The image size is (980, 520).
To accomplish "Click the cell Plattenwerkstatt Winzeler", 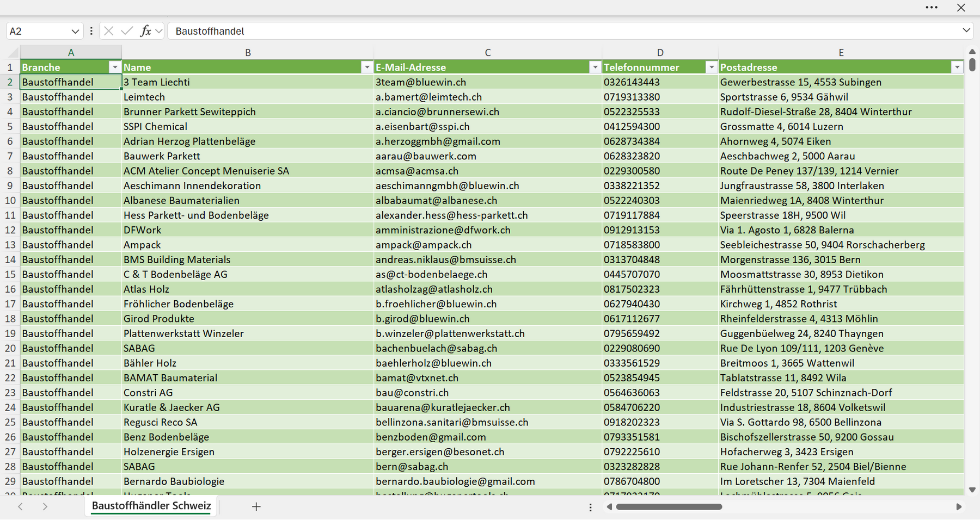I will tap(248, 333).
